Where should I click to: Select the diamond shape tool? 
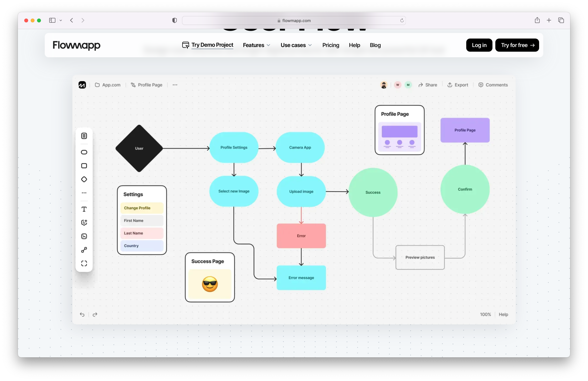[x=84, y=179]
